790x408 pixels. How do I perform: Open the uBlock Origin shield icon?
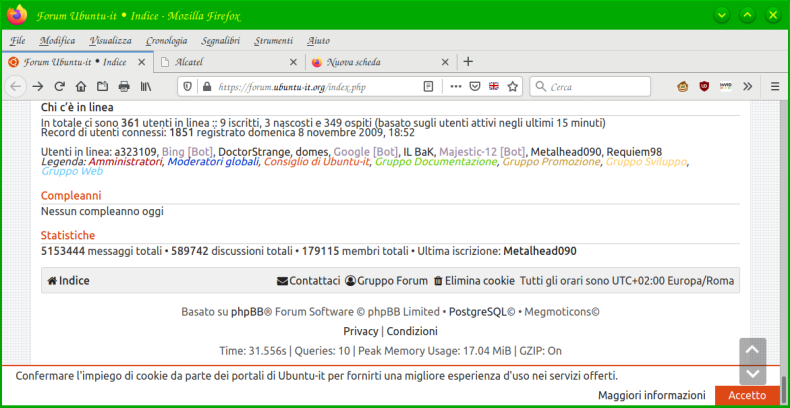[704, 87]
